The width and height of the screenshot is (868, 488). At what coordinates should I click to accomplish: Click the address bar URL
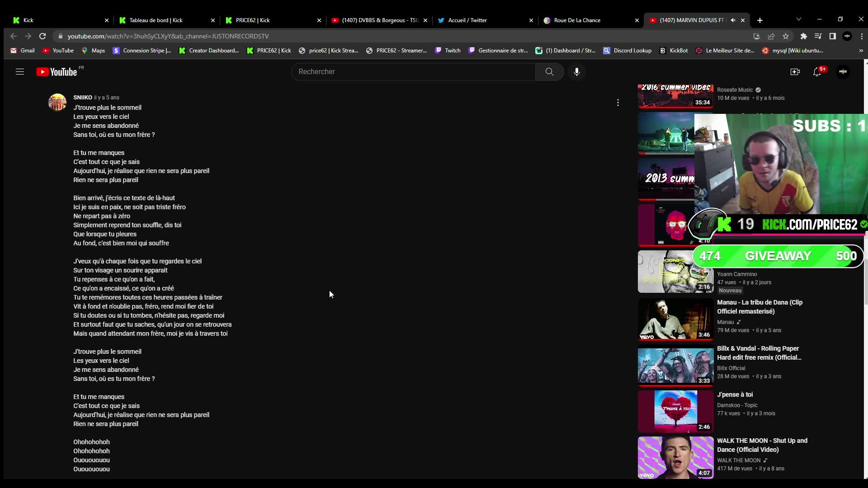[x=168, y=36]
